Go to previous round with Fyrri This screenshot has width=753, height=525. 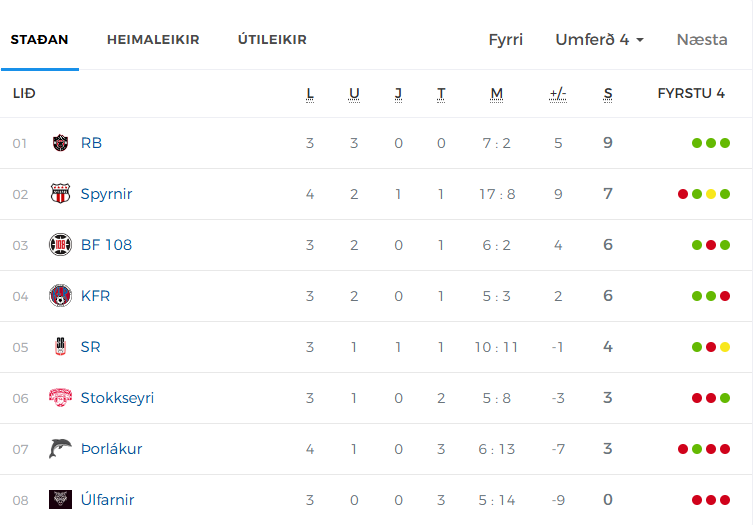[x=505, y=39]
